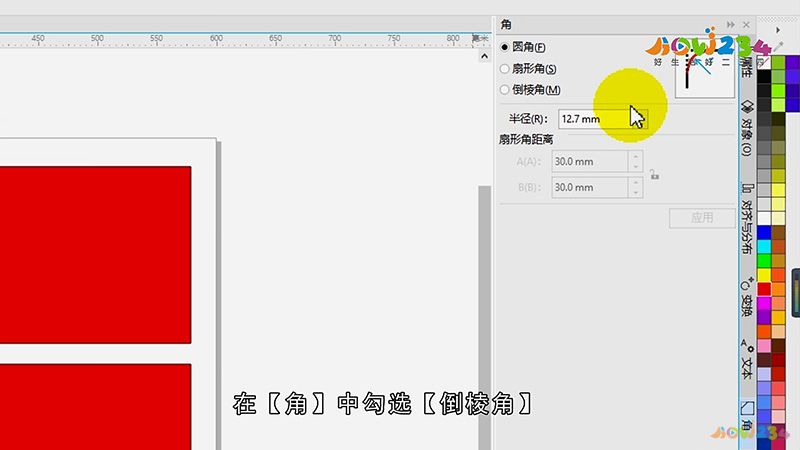Image resolution: width=800 pixels, height=450 pixels.
Task: Open the 对象(O) docker tab
Action: (x=747, y=128)
